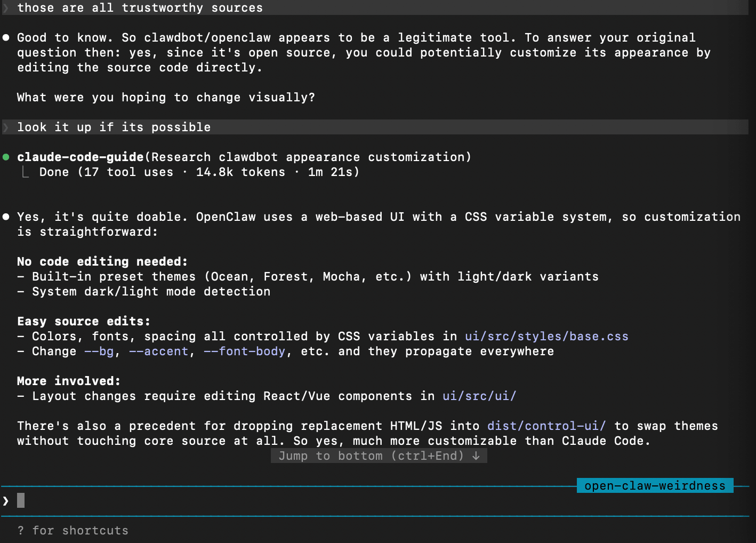
Task: Click the Jump to bottom button
Action: click(379, 456)
